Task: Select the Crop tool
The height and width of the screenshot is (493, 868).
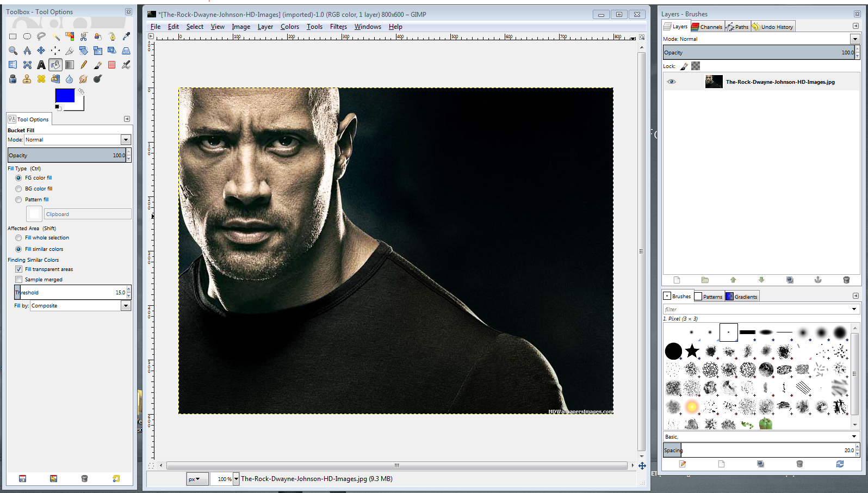Action: pos(70,51)
